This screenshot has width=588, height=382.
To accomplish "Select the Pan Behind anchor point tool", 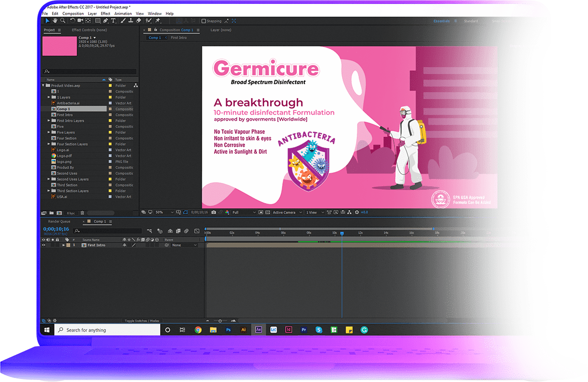I will pos(88,21).
